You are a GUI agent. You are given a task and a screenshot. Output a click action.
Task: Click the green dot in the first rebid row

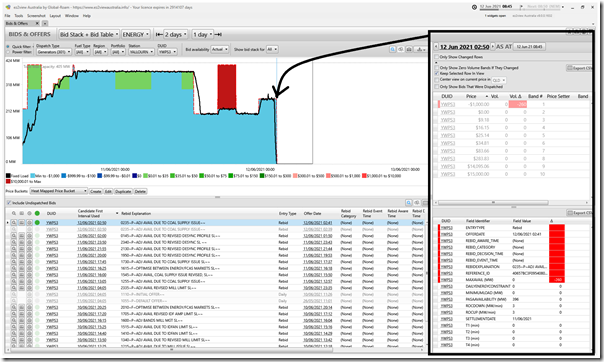click(x=37, y=223)
